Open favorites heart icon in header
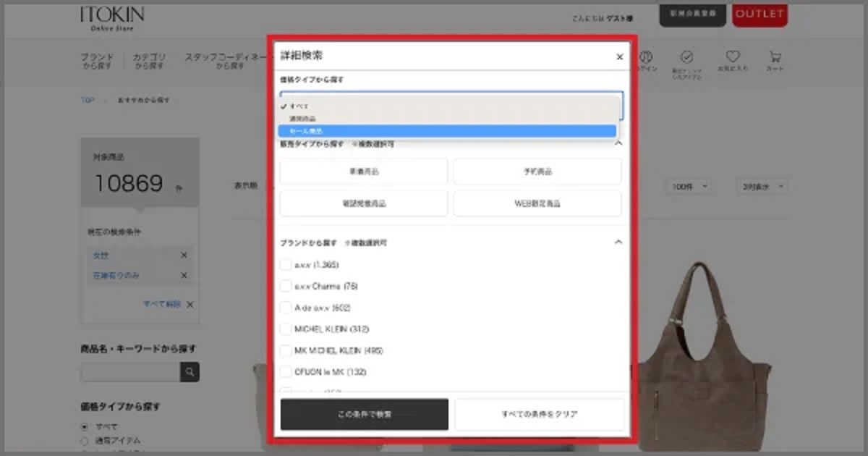The image size is (868, 456). [x=733, y=60]
